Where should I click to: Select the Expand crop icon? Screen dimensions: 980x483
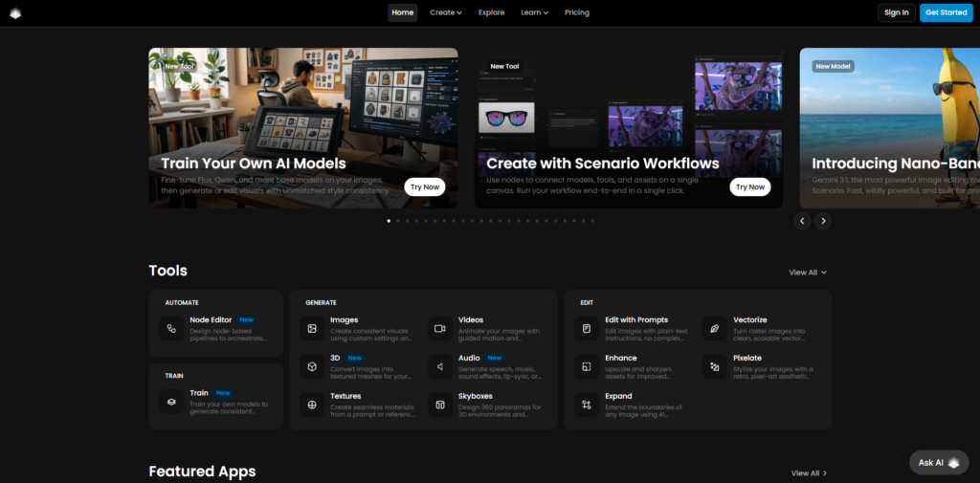point(587,405)
